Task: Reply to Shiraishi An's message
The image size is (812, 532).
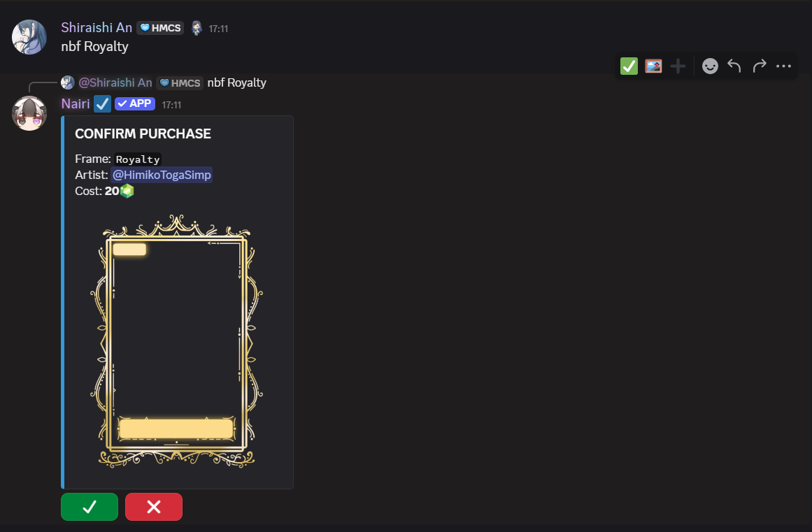Action: click(x=734, y=66)
